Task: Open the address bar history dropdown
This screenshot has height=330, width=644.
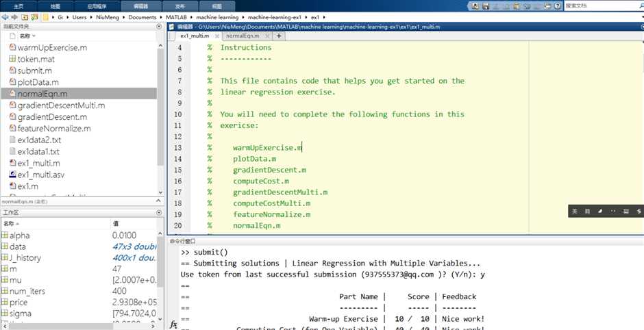Action: pyautogui.click(x=641, y=17)
